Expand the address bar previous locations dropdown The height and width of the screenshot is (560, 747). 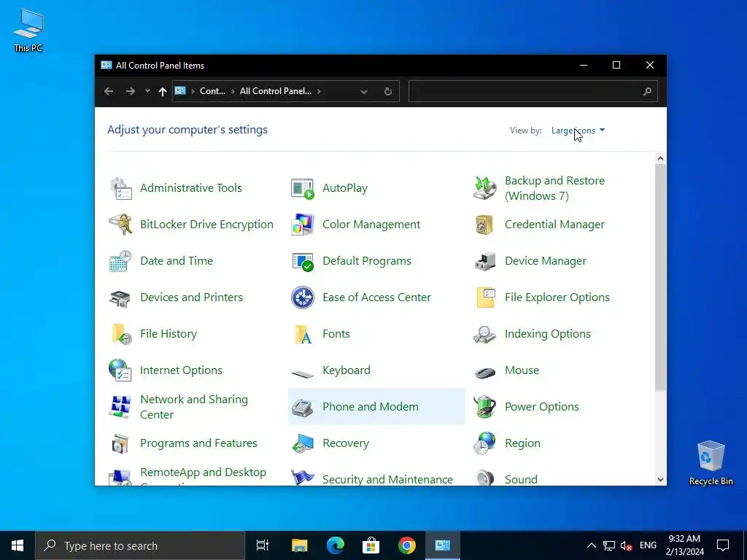coord(364,91)
